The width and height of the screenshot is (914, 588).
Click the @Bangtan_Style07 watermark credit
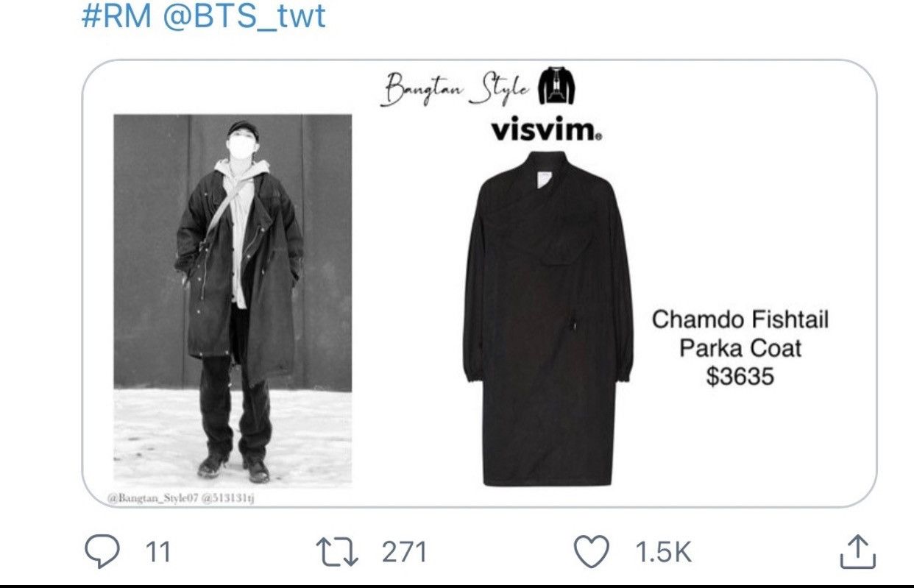150,498
